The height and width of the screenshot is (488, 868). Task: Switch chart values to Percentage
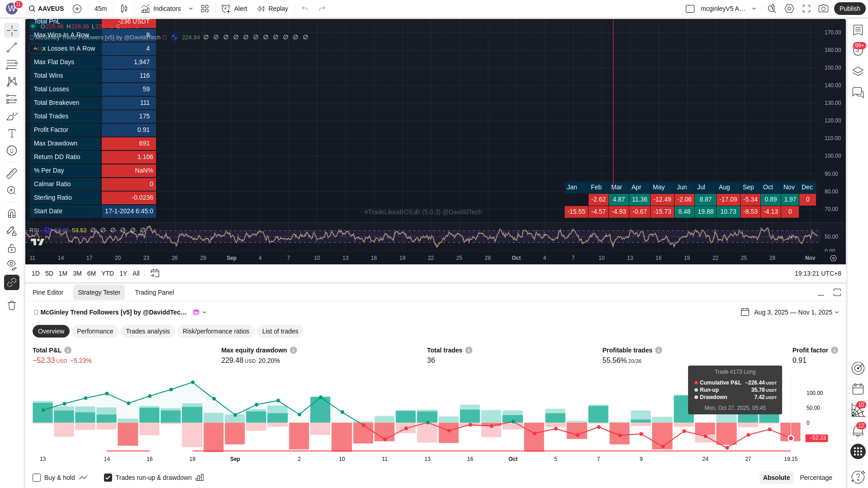coord(816,478)
